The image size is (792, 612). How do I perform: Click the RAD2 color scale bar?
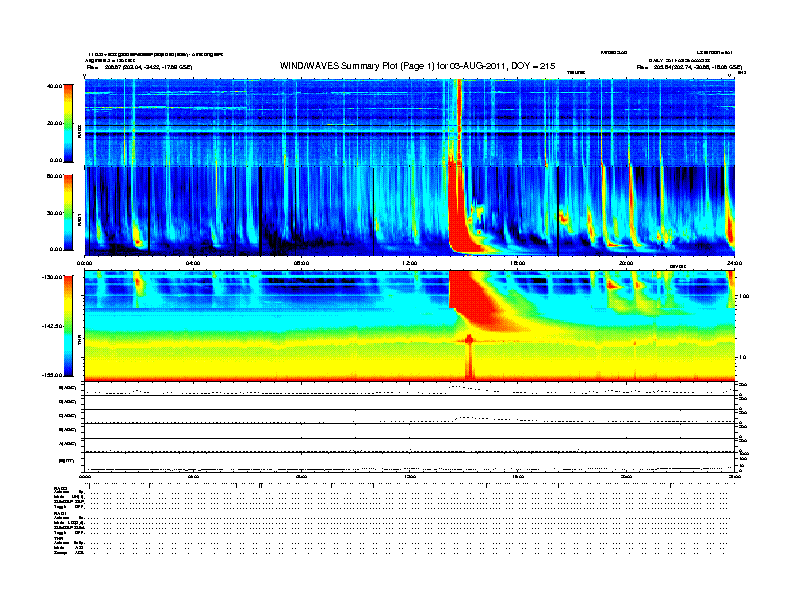[x=68, y=123]
